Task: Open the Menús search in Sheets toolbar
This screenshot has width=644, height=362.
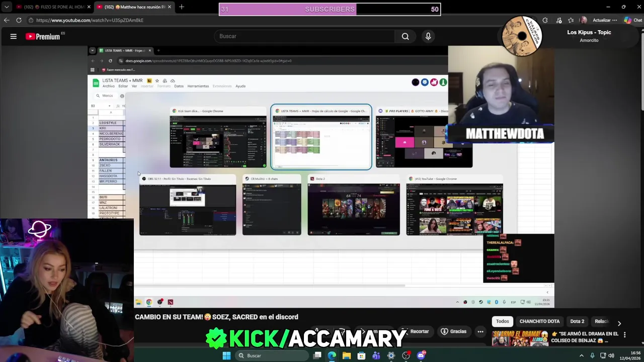Action: 105,96
